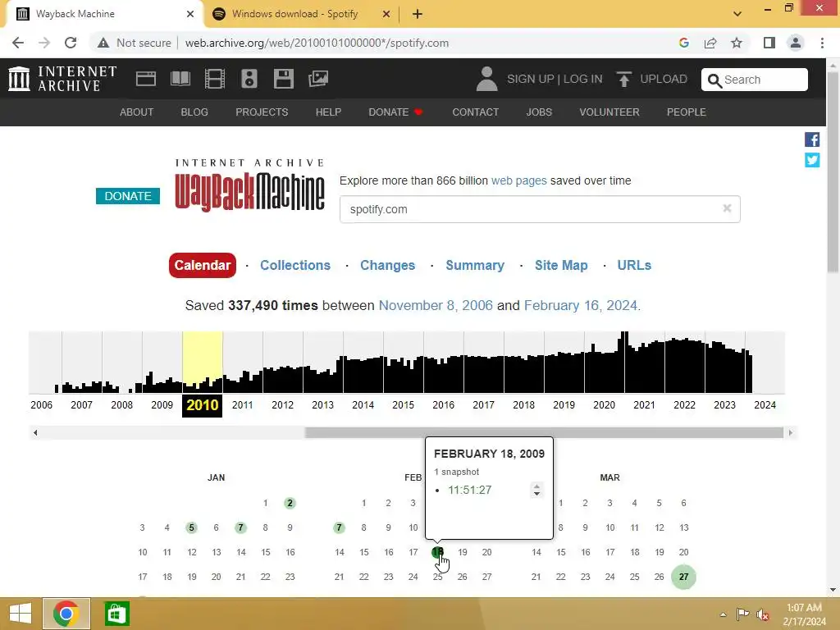Switch to the Changes view

point(388,265)
